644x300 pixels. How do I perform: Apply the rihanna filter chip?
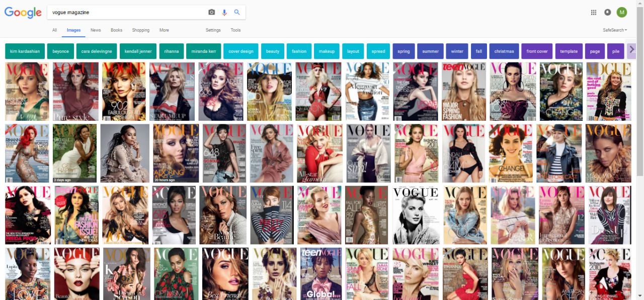pos(172,51)
